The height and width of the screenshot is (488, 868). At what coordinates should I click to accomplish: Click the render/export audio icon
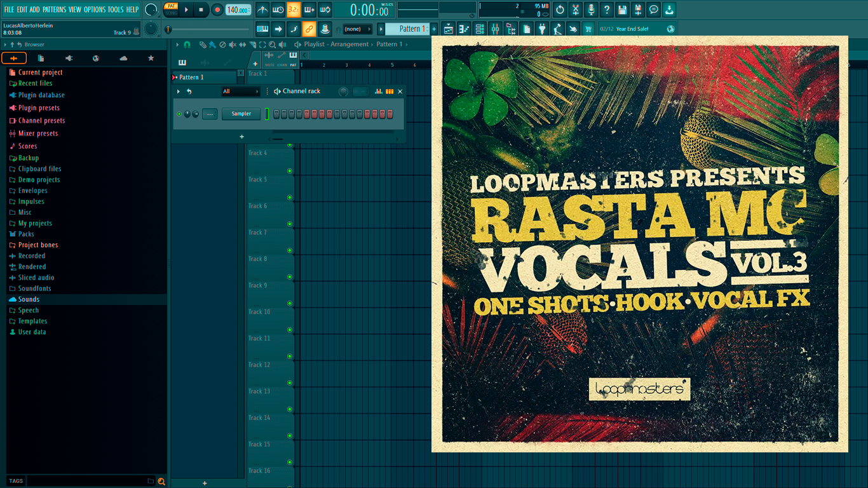click(x=638, y=10)
